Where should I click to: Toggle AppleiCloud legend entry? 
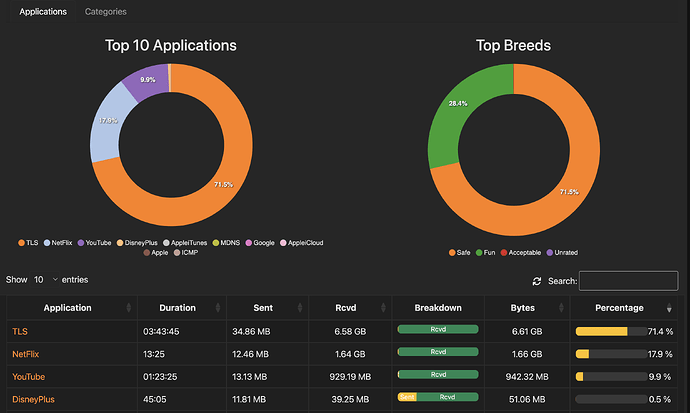point(302,243)
